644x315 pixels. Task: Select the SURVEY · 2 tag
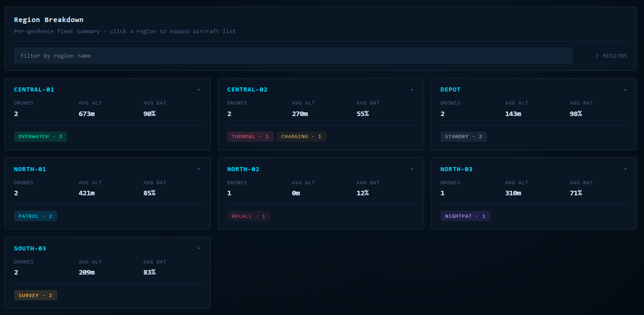36,295
